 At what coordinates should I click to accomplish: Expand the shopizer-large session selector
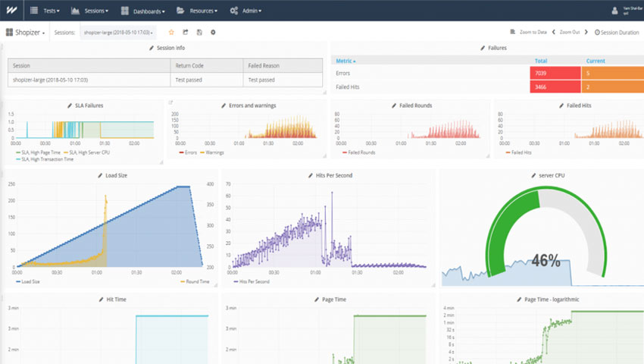tap(117, 33)
